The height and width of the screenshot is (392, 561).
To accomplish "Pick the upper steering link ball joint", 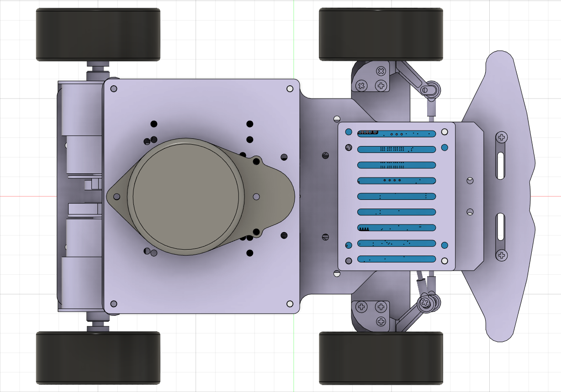I will 431,89.
